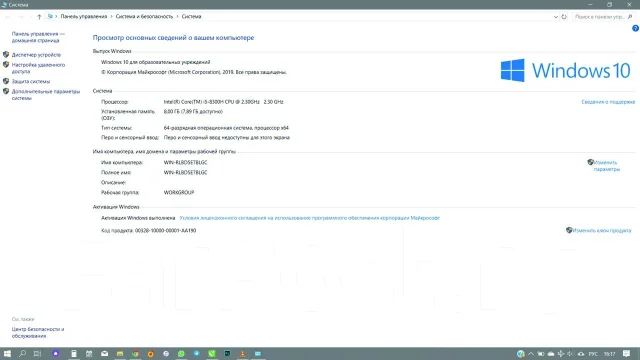The image size is (640, 360).
Task: Click the battery tray icon
Action: click(x=541, y=353)
